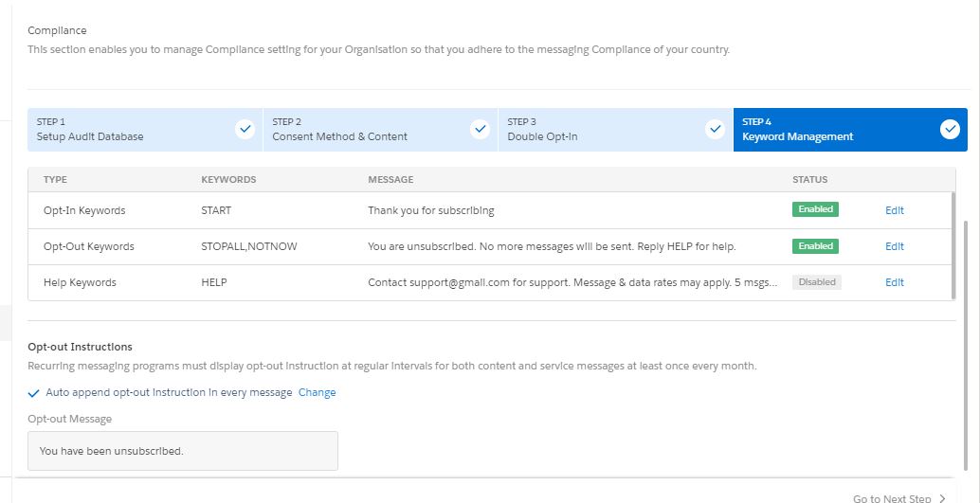Click the STATUS column header
The width and height of the screenshot is (980, 503).
810,179
